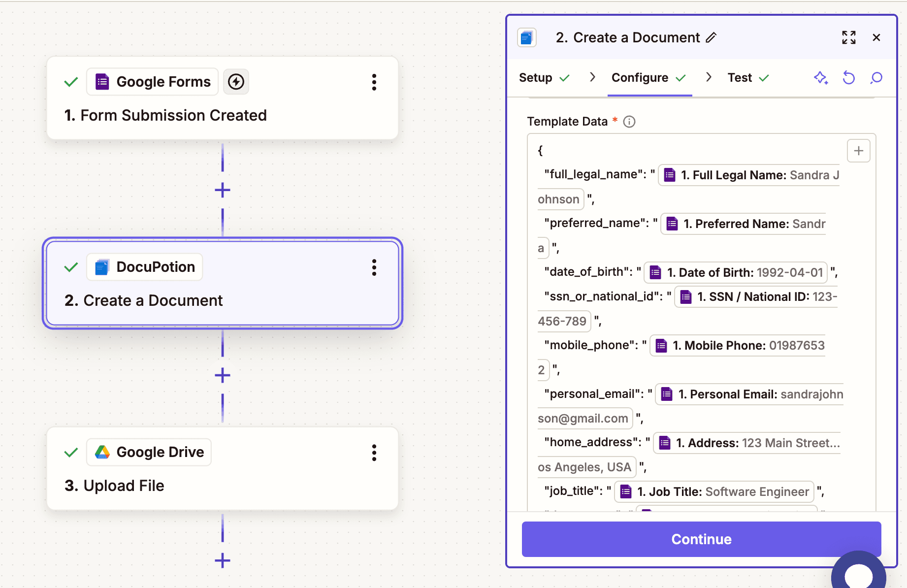Click the Template Data label
The image size is (907, 588).
(x=567, y=122)
